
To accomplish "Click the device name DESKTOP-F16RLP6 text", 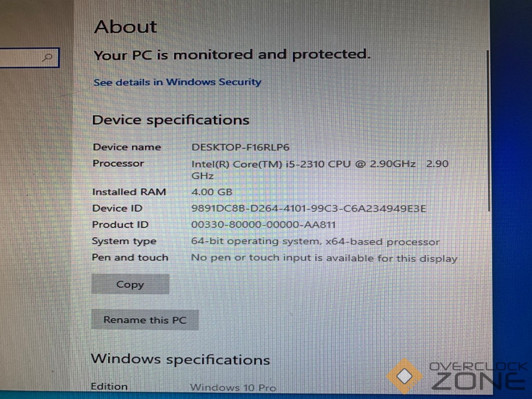I will click(x=240, y=147).
